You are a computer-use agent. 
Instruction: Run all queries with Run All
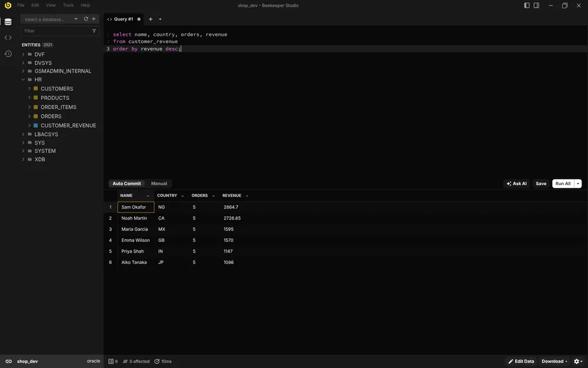(563, 184)
